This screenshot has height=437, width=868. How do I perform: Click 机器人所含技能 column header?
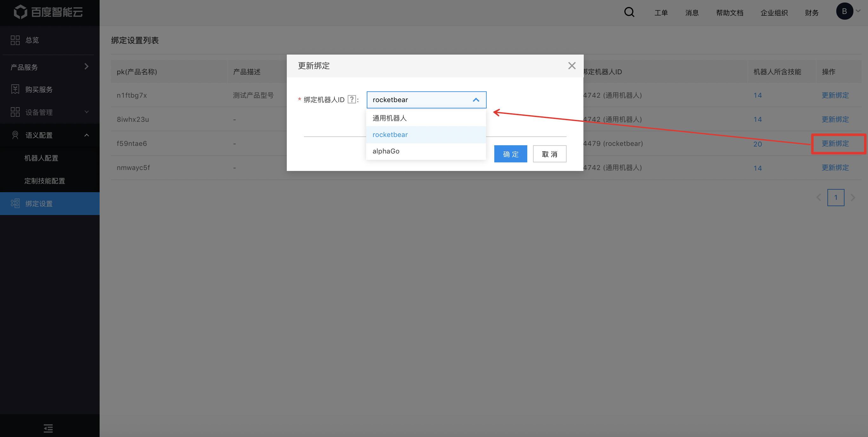coord(777,72)
